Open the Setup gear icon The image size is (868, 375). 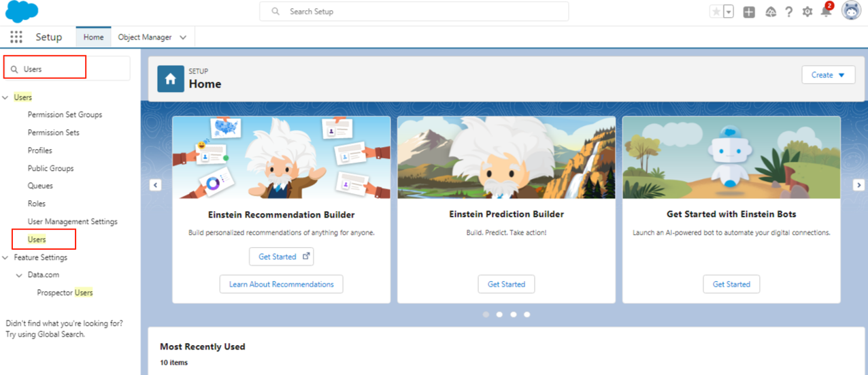pyautogui.click(x=807, y=12)
